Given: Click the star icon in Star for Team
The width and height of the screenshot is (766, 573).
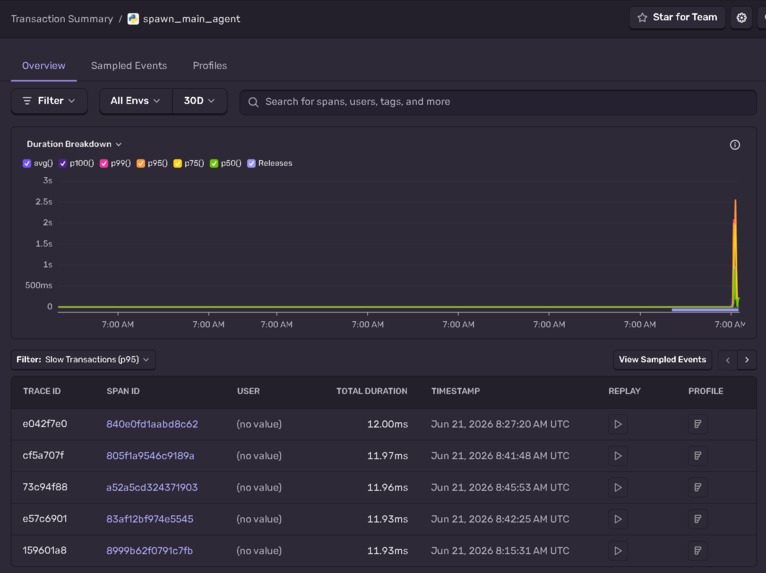Looking at the screenshot, I should [642, 18].
